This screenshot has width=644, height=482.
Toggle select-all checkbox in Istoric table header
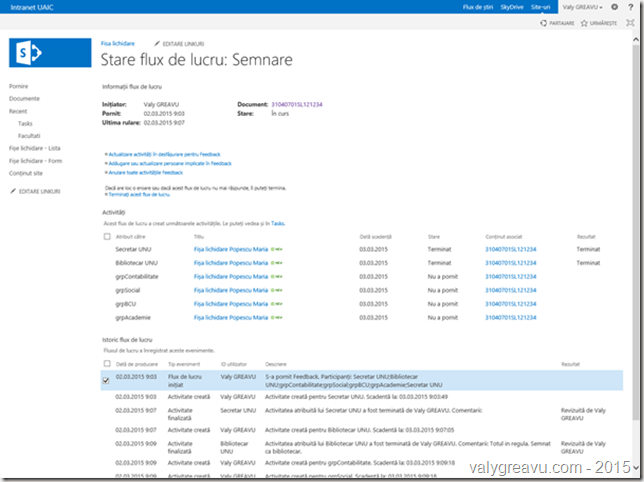click(107, 364)
